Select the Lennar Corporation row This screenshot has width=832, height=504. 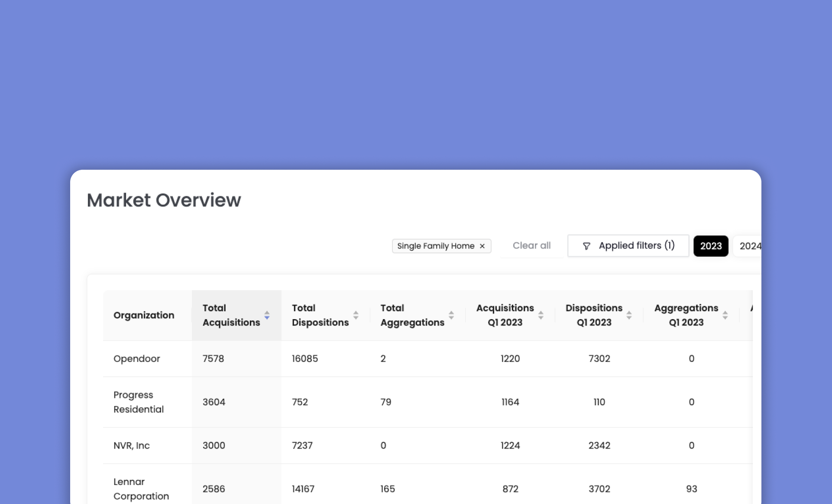427,484
